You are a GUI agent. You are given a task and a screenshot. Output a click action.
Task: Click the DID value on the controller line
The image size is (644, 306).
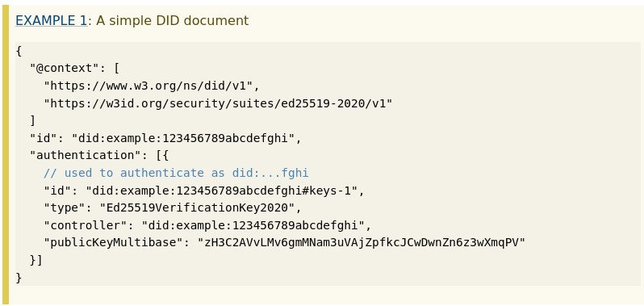pos(253,225)
